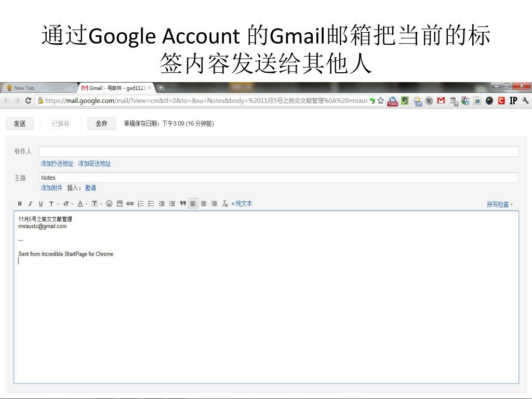Insert an emoticon
Viewport: 532px width, 399px height.
click(109, 204)
